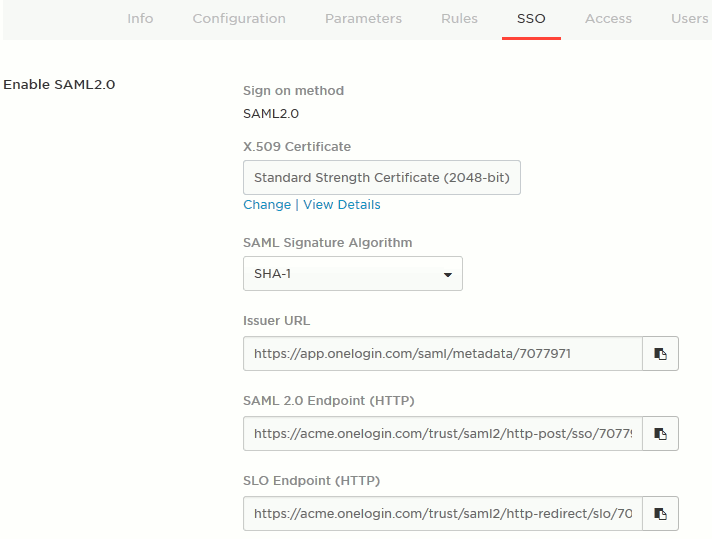Switch to the Users tab

689,19
